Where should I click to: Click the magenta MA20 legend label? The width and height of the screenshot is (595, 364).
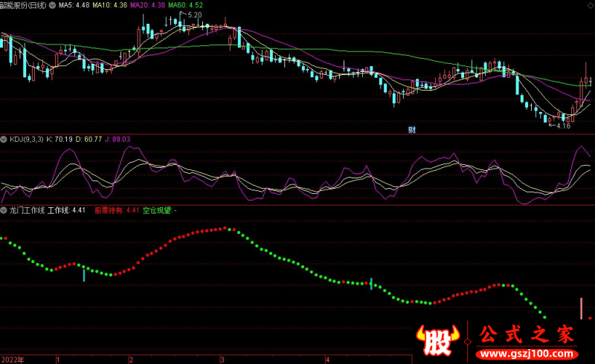point(147,5)
